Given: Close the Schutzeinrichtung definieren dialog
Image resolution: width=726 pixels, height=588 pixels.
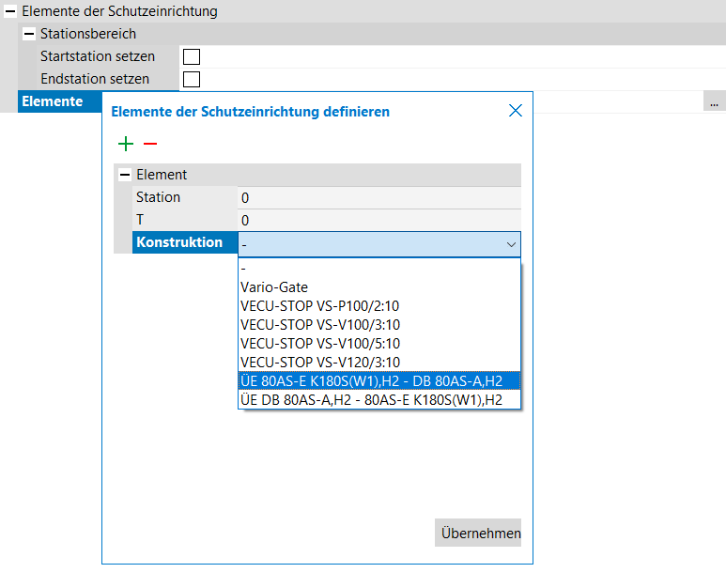Looking at the screenshot, I should [x=515, y=111].
